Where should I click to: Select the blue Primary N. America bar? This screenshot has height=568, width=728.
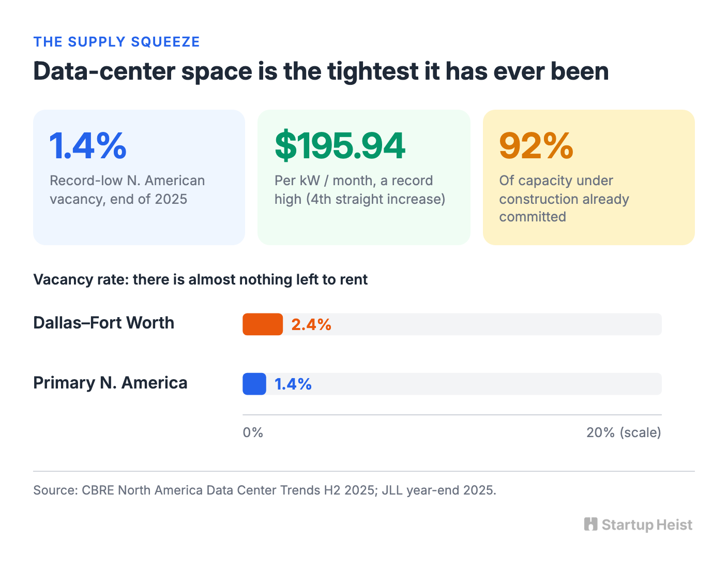click(254, 384)
